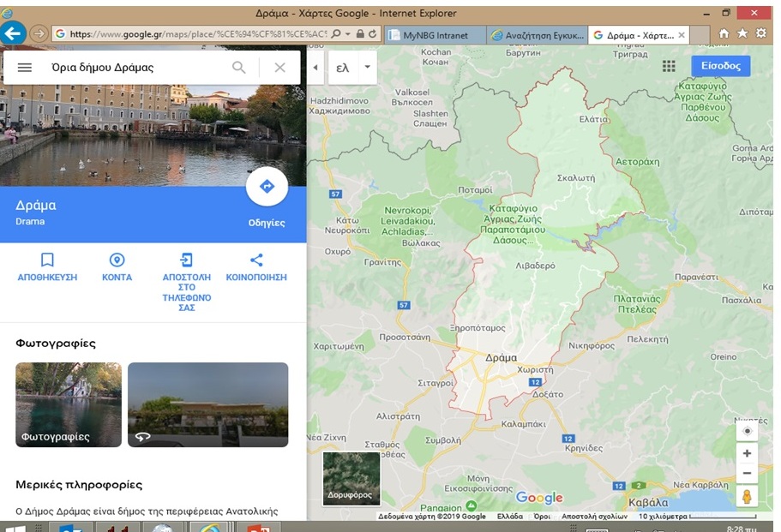
Task: Click the Αλιστράτη map label
Action: tap(398, 416)
